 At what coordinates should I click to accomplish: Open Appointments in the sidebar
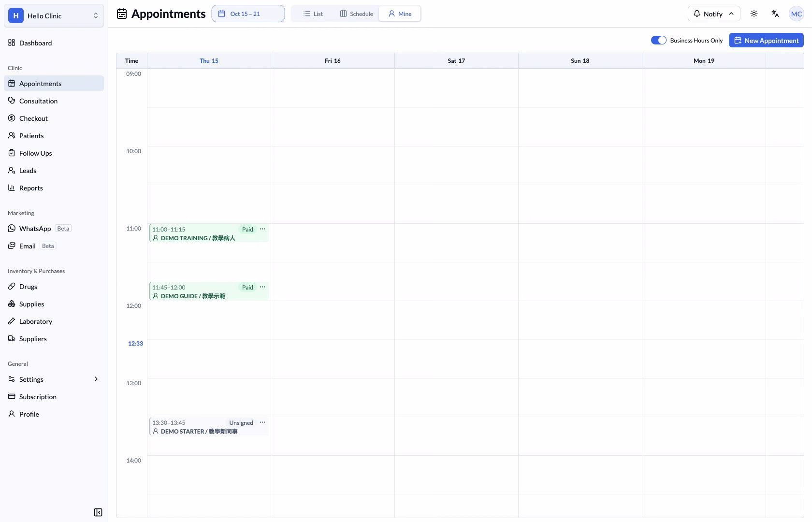[x=54, y=84]
